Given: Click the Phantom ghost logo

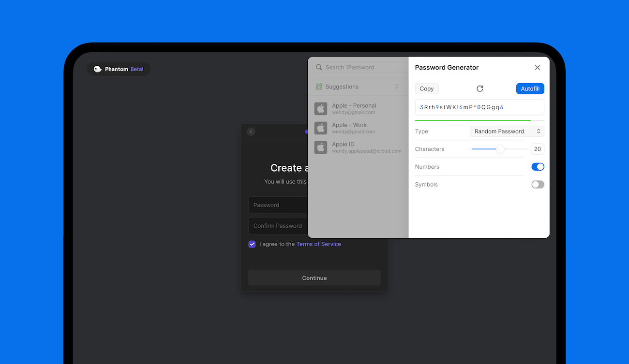Looking at the screenshot, I should pyautogui.click(x=98, y=69).
